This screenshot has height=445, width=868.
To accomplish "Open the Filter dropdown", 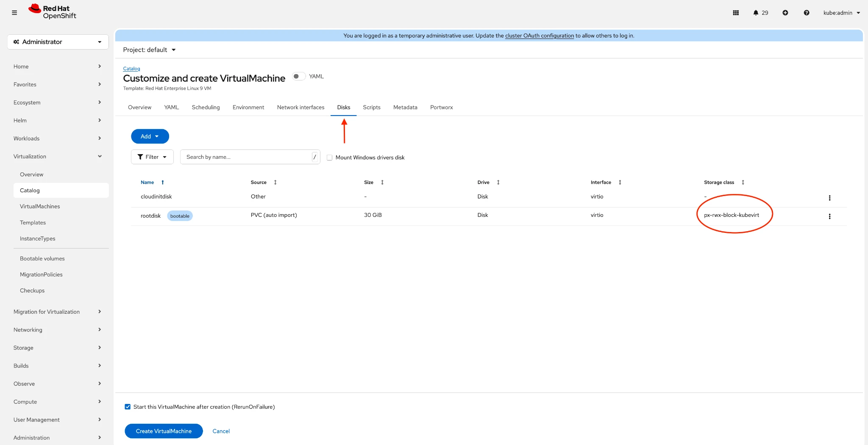I will click(x=152, y=157).
